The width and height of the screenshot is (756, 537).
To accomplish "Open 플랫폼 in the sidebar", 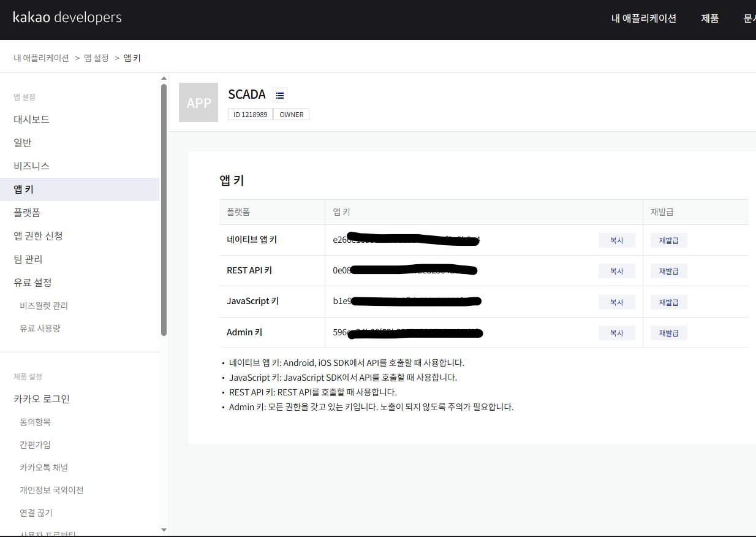I will (80, 213).
